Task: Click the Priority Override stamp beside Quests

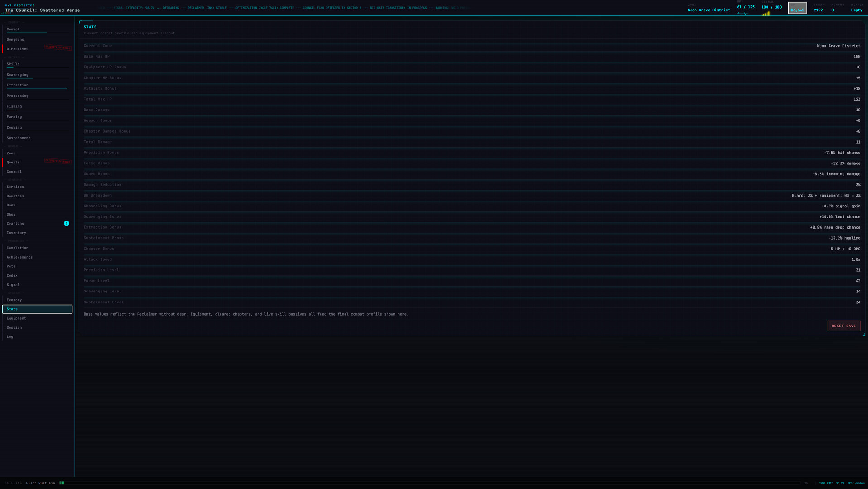Action: [x=58, y=161]
